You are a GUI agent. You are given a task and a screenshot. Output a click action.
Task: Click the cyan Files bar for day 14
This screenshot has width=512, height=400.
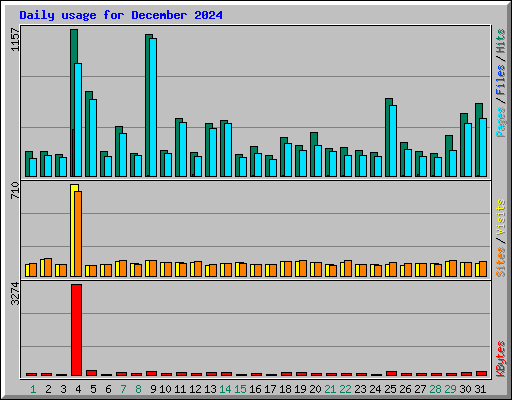click(228, 150)
